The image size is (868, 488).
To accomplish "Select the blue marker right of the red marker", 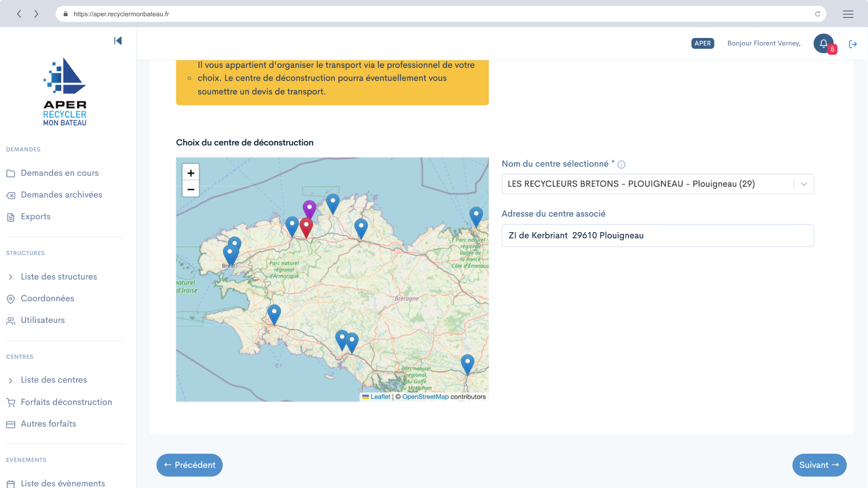I will pyautogui.click(x=361, y=229).
